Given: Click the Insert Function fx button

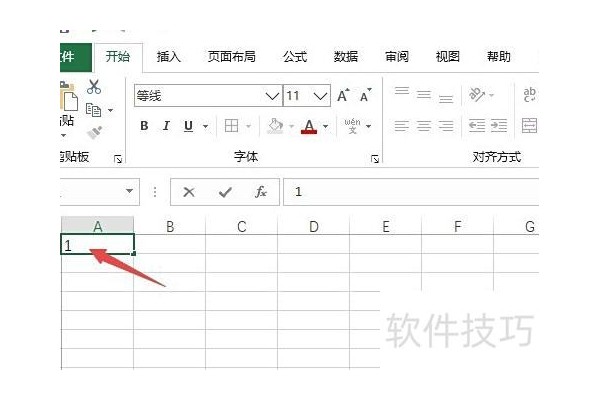Looking at the screenshot, I should pos(261,192).
